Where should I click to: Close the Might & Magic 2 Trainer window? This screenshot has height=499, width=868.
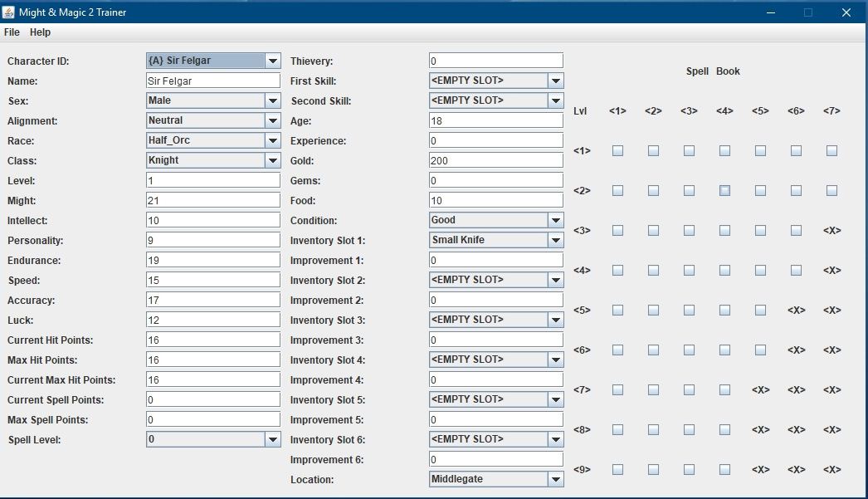pos(846,12)
